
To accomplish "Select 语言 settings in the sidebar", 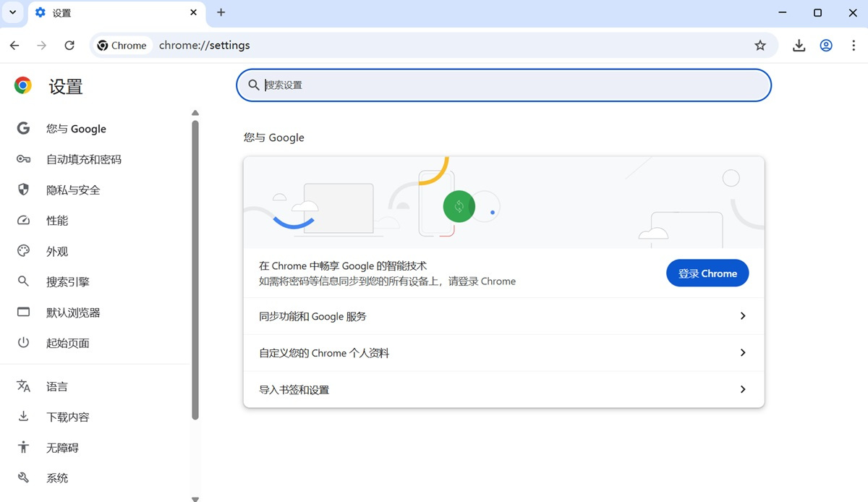I will [57, 386].
